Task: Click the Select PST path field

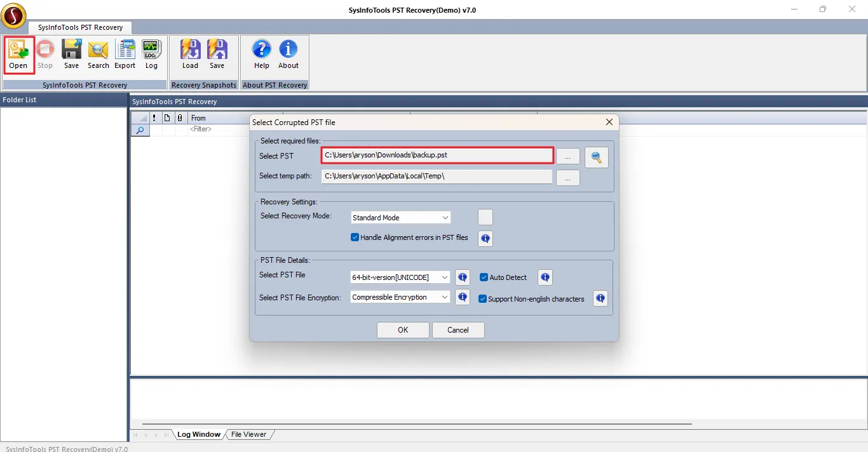Action: 437,155
